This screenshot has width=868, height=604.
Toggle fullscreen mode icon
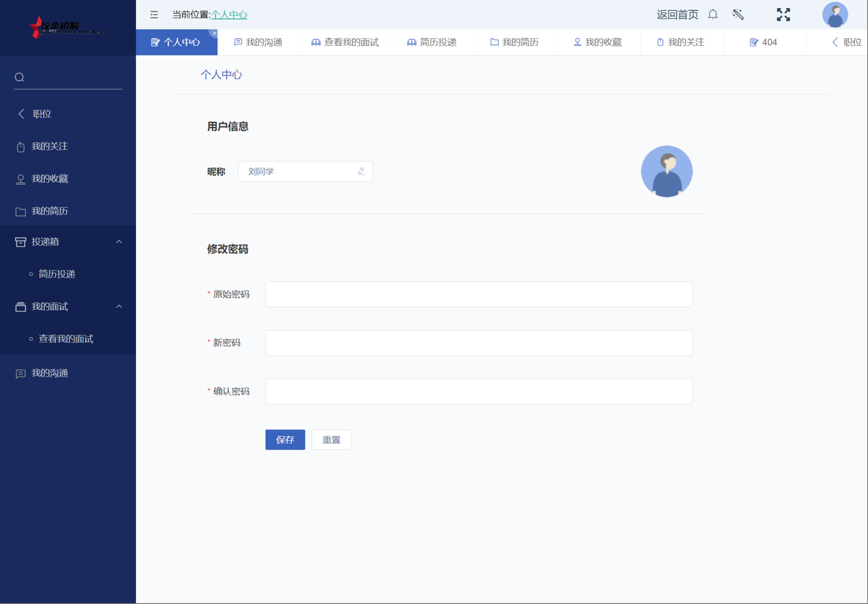click(783, 15)
